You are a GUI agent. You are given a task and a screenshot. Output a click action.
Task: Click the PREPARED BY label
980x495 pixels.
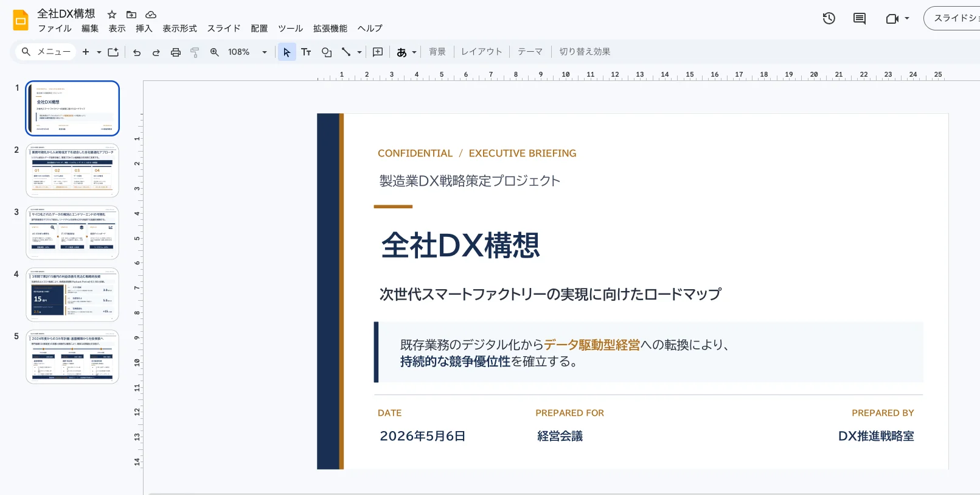(883, 413)
